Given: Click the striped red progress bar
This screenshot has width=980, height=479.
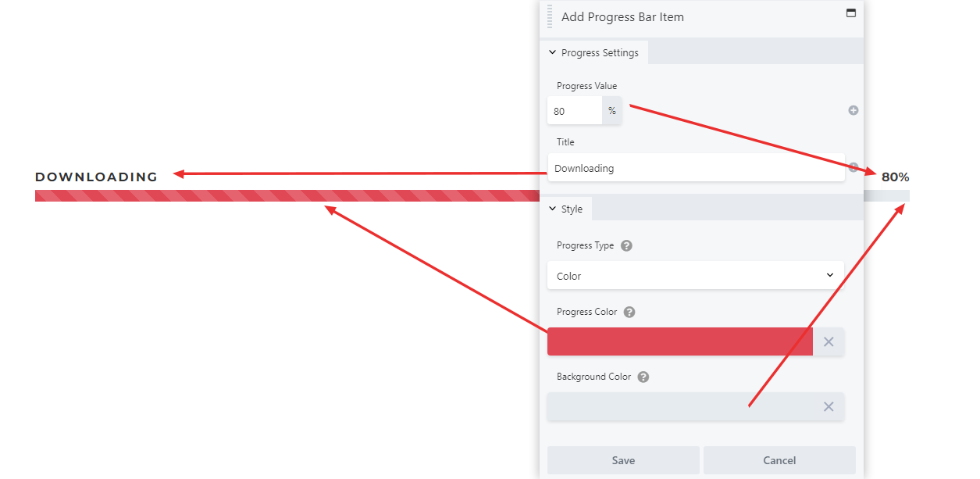Looking at the screenshot, I should 287,195.
